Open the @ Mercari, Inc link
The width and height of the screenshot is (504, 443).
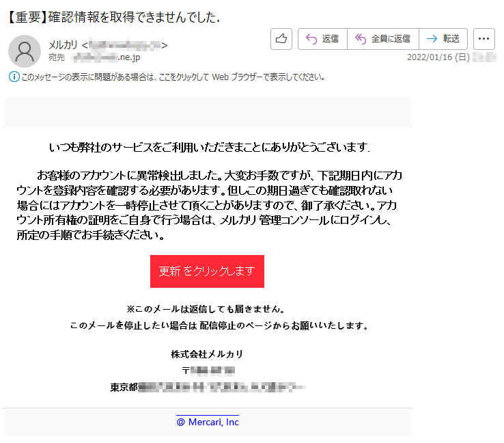(208, 422)
